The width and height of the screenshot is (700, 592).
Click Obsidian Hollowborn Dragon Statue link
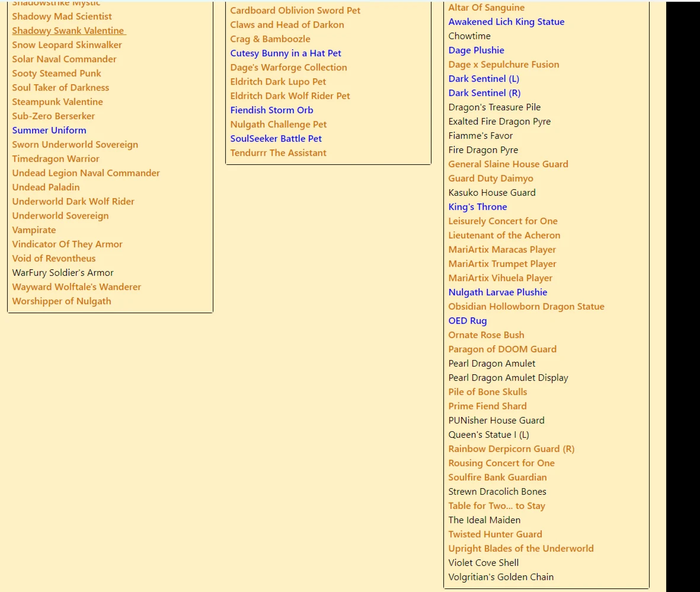click(x=526, y=307)
